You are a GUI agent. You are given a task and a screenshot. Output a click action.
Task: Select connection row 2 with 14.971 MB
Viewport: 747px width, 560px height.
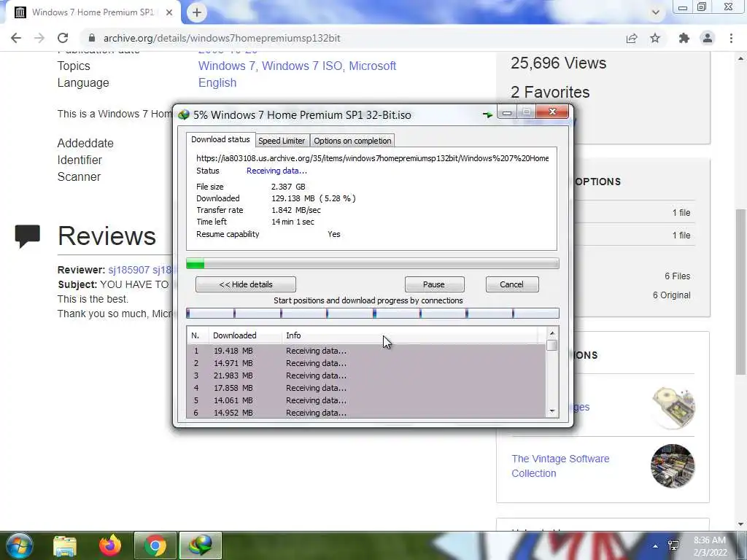(x=366, y=363)
